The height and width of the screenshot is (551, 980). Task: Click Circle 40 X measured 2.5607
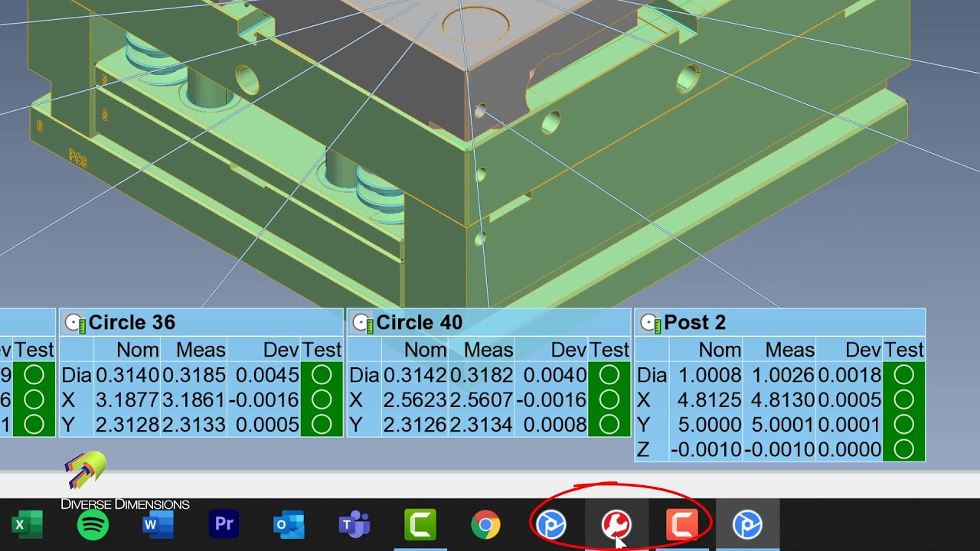point(482,399)
